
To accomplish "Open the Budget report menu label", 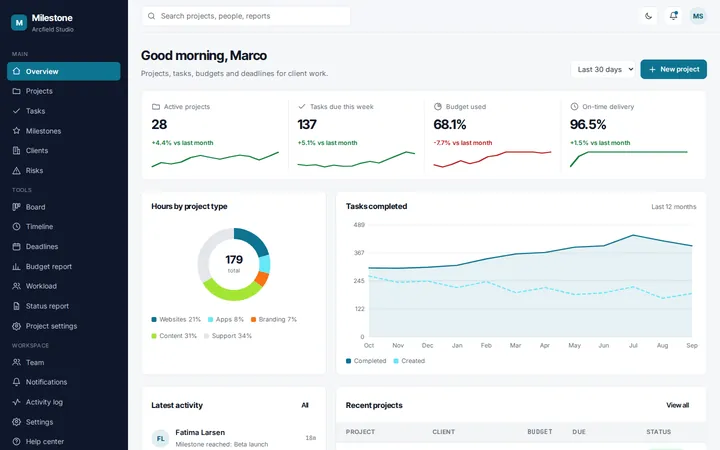I will pos(49,266).
